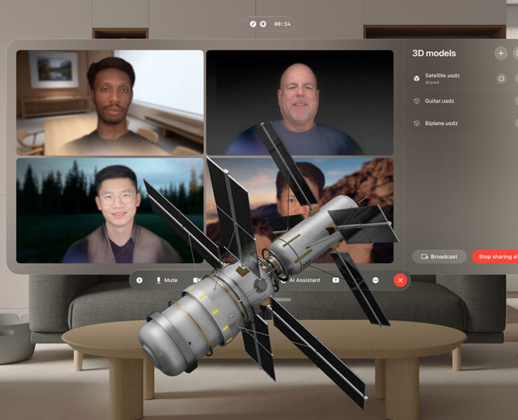Click the Broadcast button
This screenshot has width=518, height=420.
pyautogui.click(x=440, y=256)
